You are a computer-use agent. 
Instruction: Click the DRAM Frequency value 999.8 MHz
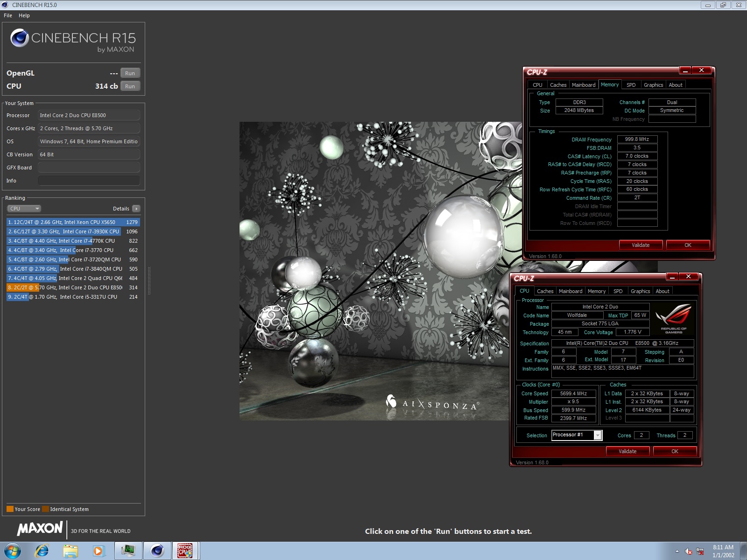pyautogui.click(x=637, y=139)
